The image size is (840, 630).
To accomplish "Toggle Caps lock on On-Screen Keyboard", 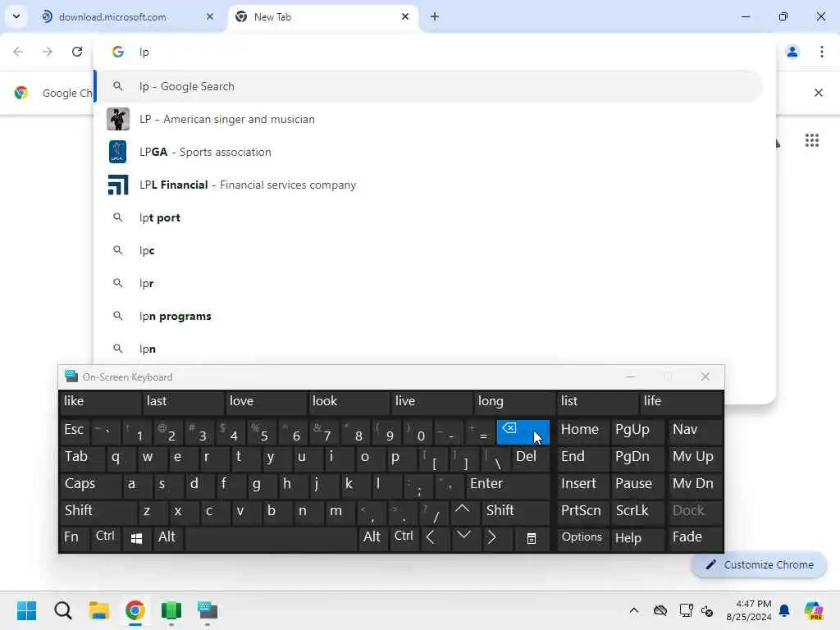I will (89, 484).
